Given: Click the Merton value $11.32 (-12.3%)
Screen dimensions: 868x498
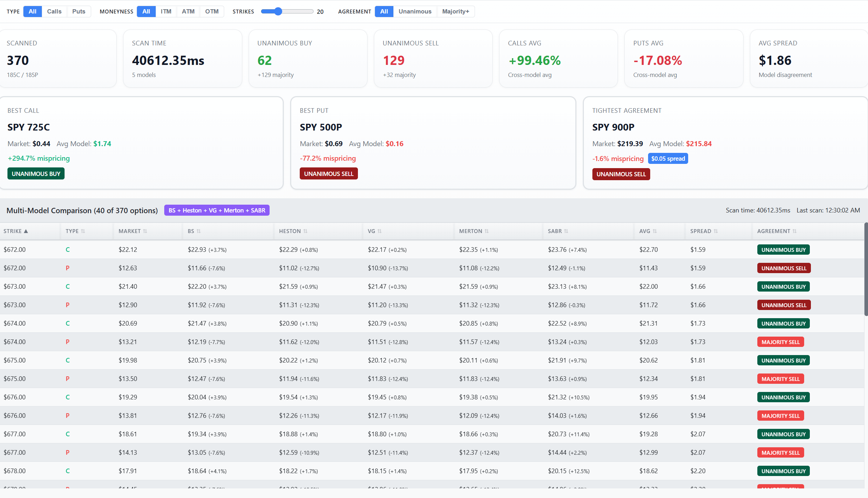Looking at the screenshot, I should tap(479, 305).
